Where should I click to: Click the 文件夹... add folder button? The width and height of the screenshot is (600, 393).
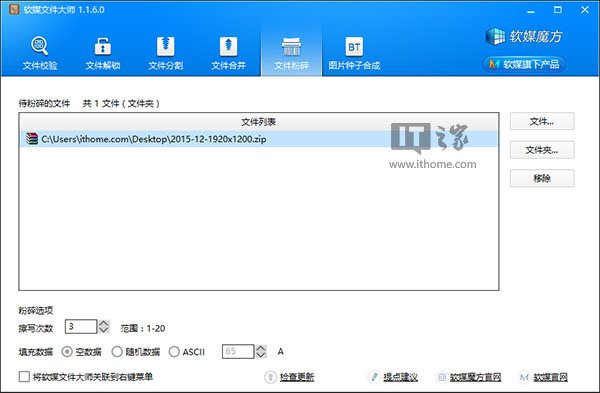542,150
